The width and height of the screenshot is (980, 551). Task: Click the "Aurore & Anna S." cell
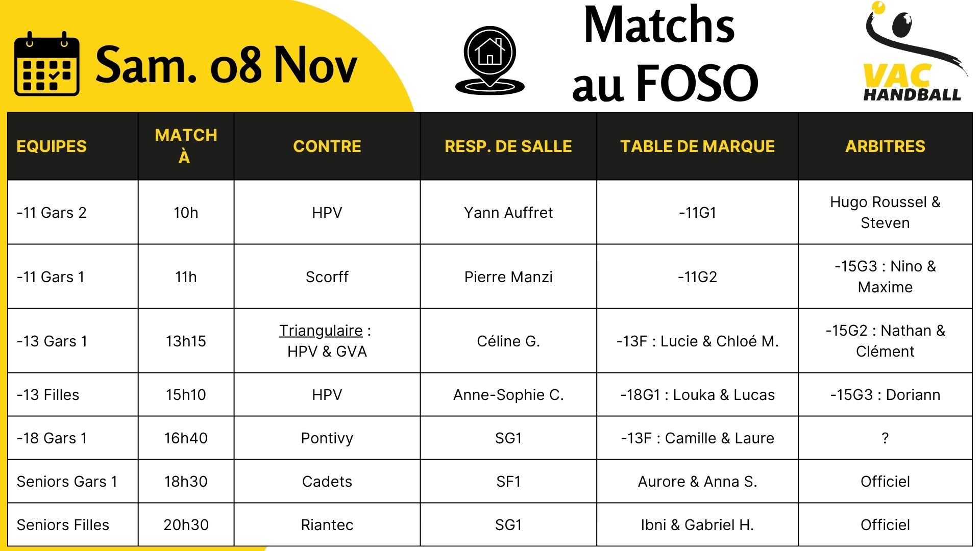tap(697, 482)
